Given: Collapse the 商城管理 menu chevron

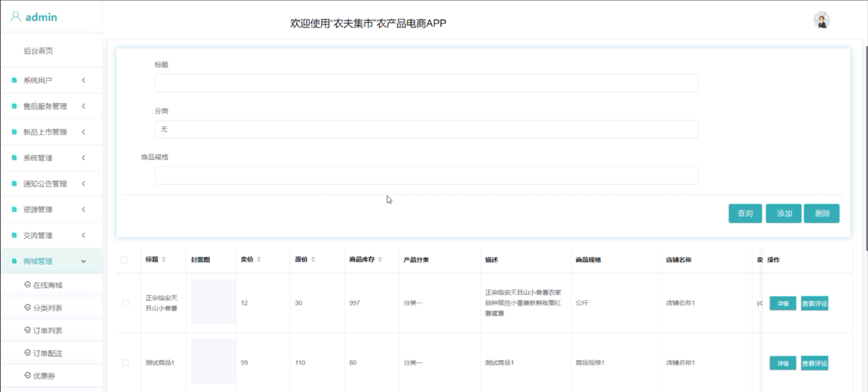Looking at the screenshot, I should point(84,261).
